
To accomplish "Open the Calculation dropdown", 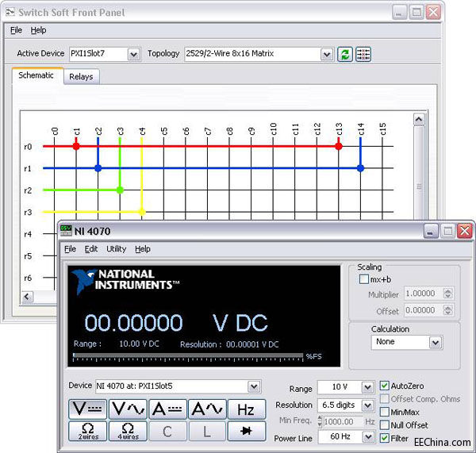I will tap(435, 343).
